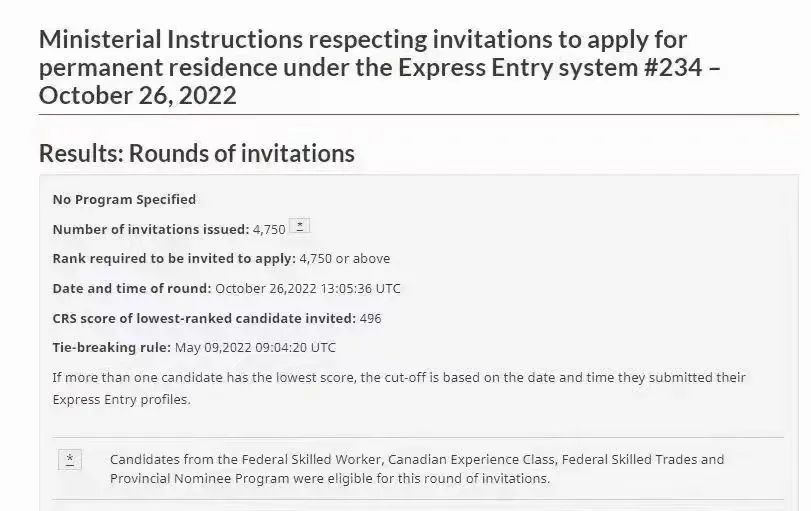
Task: Click "#234" in the page title
Action: tap(673, 67)
